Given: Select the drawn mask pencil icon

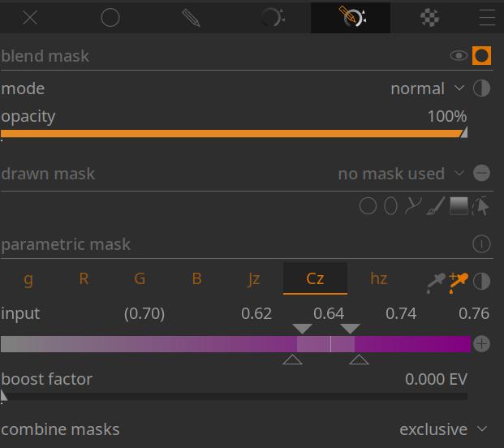Looking at the screenshot, I should 191,18.
